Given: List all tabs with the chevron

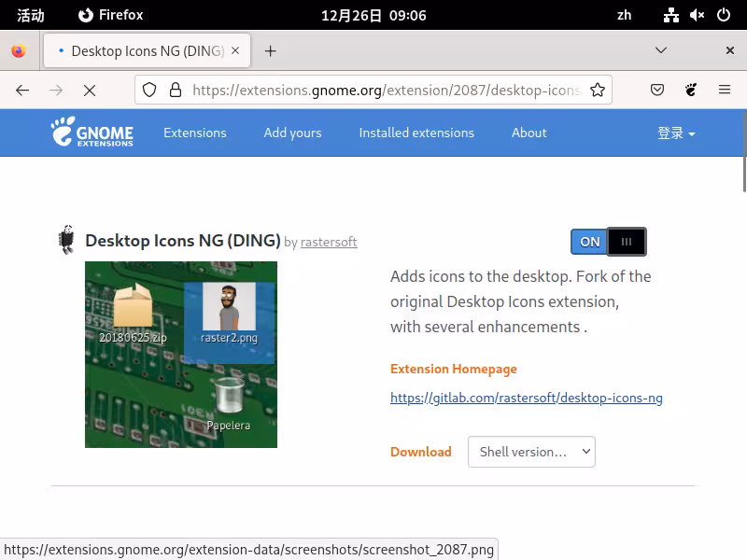Looking at the screenshot, I should point(661,50).
